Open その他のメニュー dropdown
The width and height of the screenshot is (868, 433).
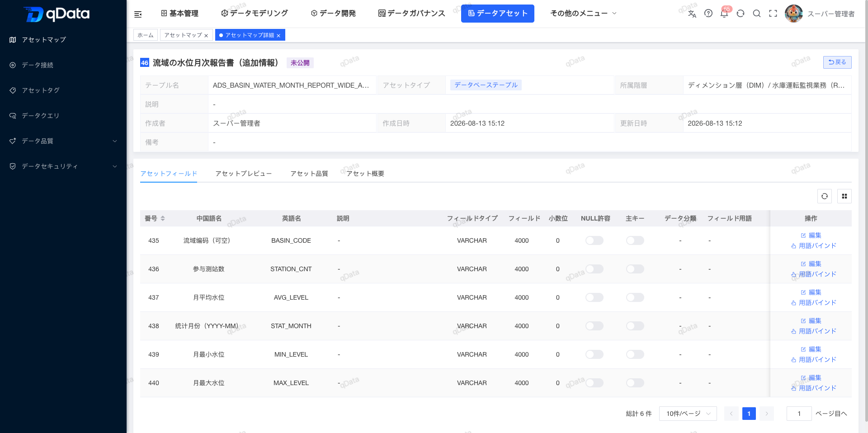[x=583, y=14]
